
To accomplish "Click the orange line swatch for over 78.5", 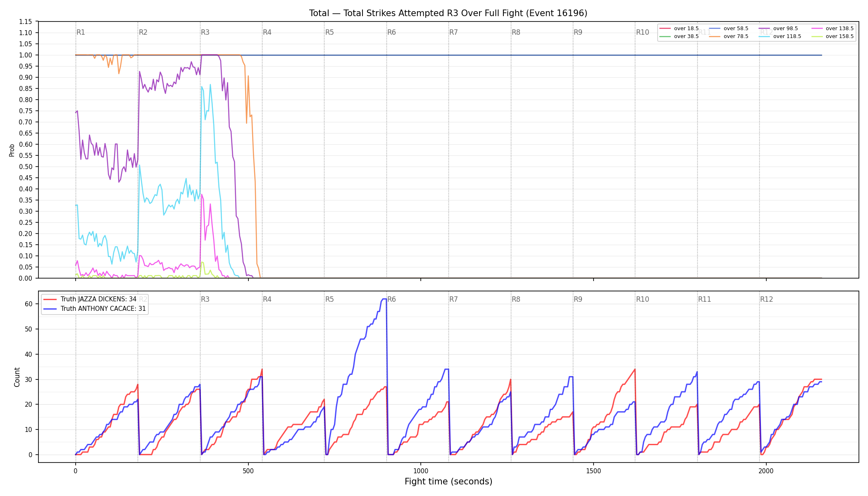I will click(715, 36).
